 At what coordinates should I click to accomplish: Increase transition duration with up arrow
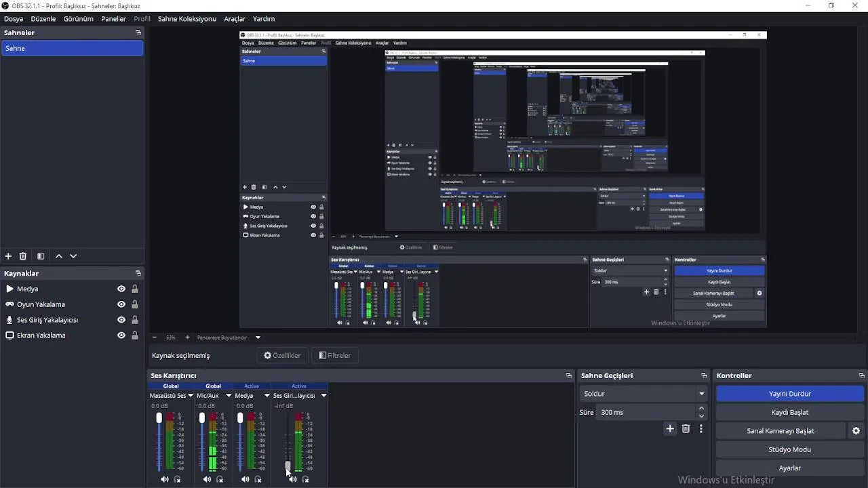point(701,409)
